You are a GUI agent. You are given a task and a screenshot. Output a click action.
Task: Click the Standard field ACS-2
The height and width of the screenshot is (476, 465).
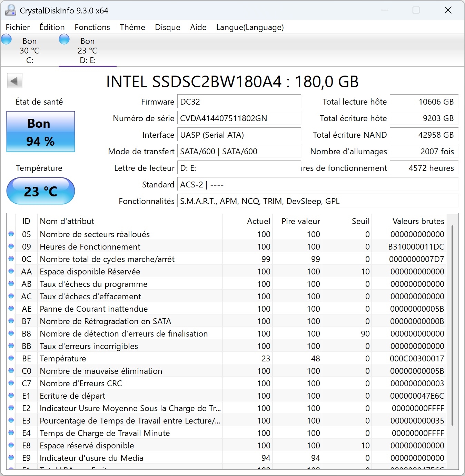(x=318, y=185)
